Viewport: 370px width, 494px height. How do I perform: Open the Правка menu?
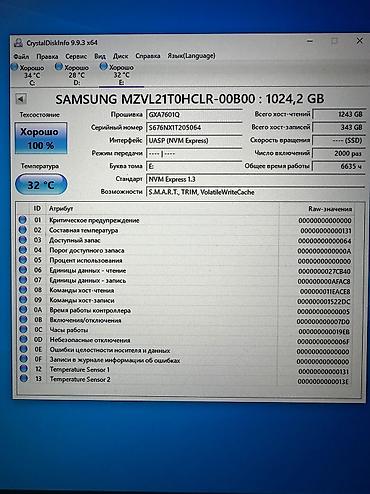point(47,56)
